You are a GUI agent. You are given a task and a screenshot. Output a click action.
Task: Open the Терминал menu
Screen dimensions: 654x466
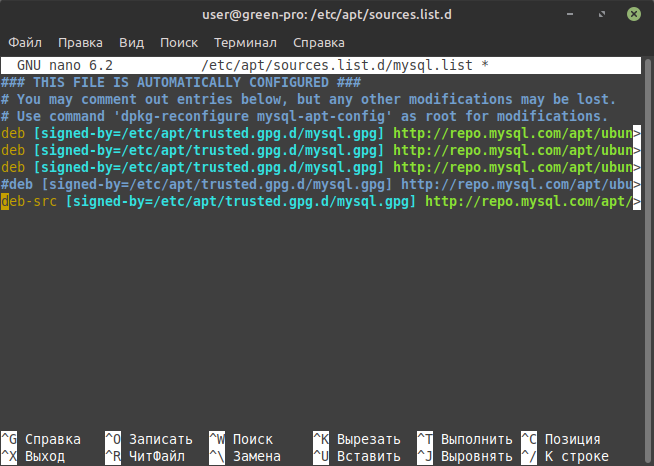pyautogui.click(x=245, y=44)
